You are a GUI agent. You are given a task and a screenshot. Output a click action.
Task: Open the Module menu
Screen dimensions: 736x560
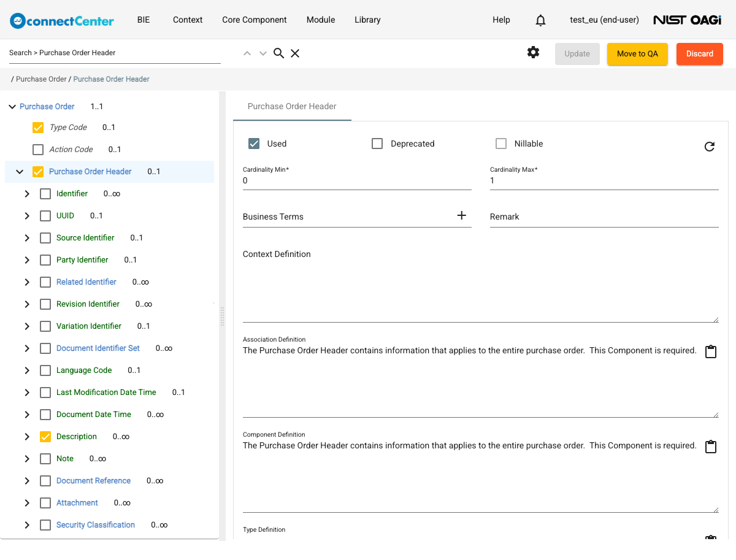pyautogui.click(x=321, y=20)
